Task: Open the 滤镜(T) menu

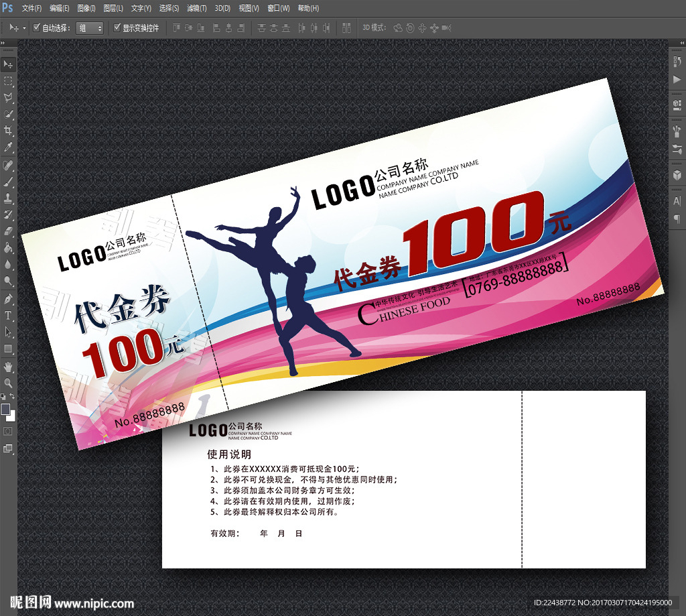Action: click(x=196, y=8)
